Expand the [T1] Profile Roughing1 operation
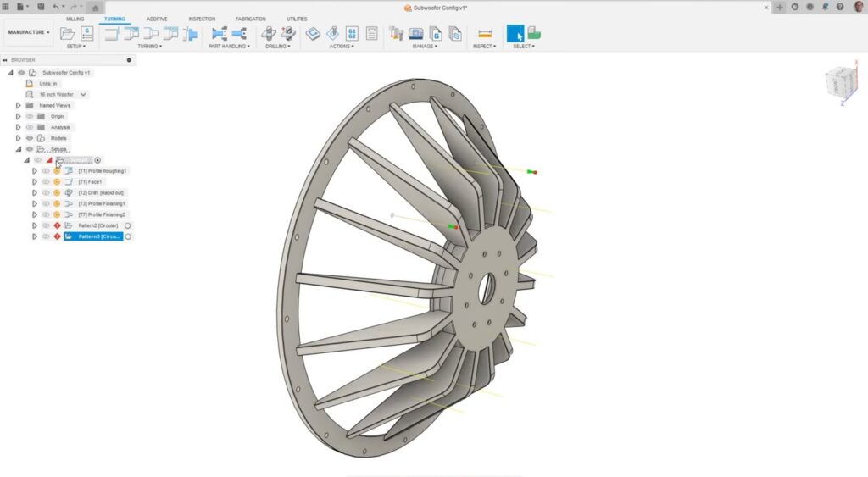Screen dimensions: 868x477 click(35, 171)
